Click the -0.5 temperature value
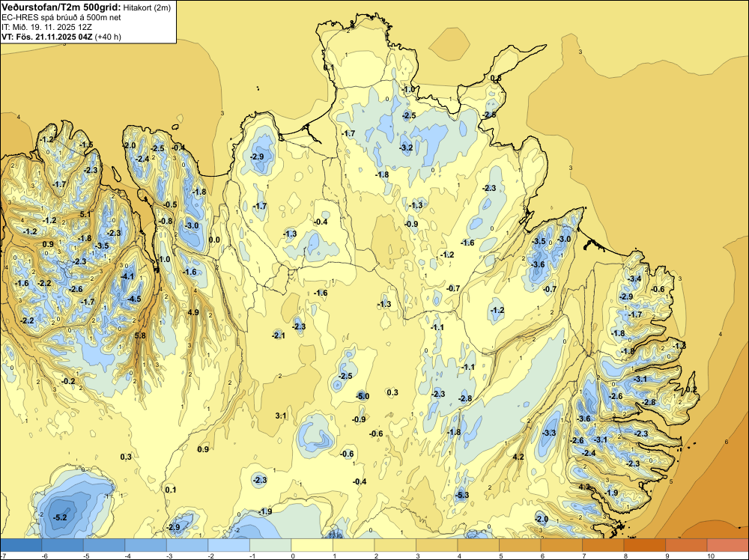Viewport: 749px width, 560px height. [x=170, y=204]
